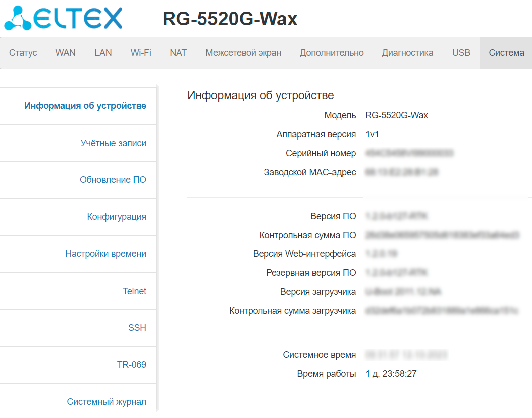Click the Контрольная сумма загрузчика label
The height and width of the screenshot is (418, 532).
tap(292, 311)
